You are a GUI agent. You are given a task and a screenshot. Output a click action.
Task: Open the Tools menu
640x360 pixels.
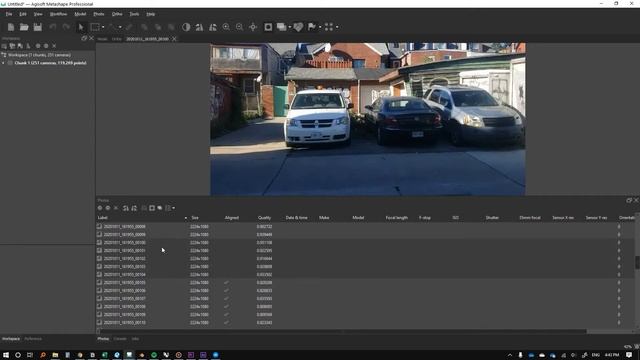(x=134, y=14)
